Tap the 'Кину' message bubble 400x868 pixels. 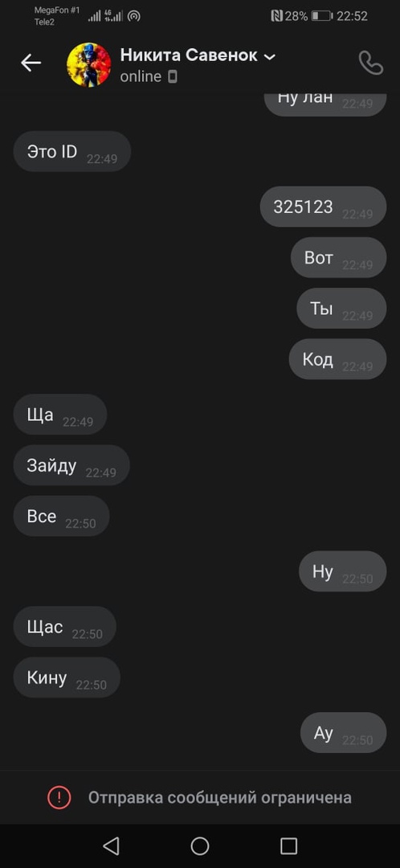pyautogui.click(x=67, y=678)
